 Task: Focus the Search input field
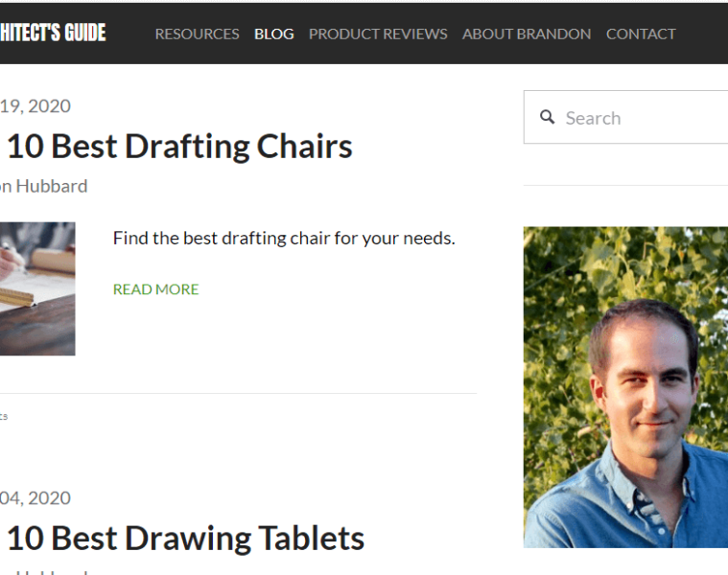tap(643, 118)
